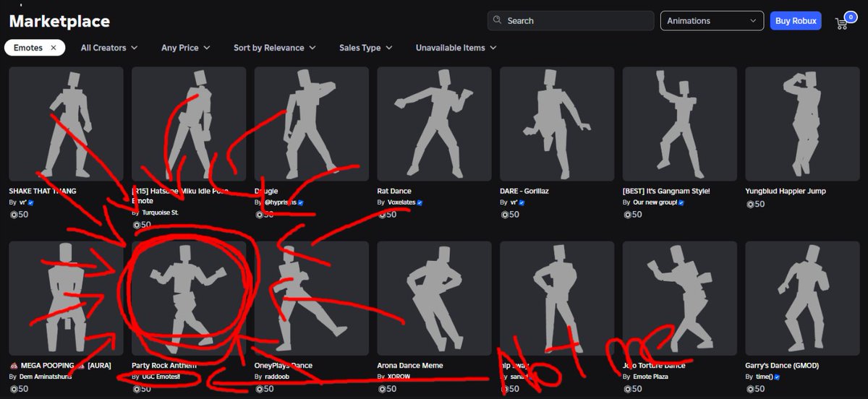Expand the All Creators filter
The height and width of the screenshot is (399, 868).
pos(109,48)
